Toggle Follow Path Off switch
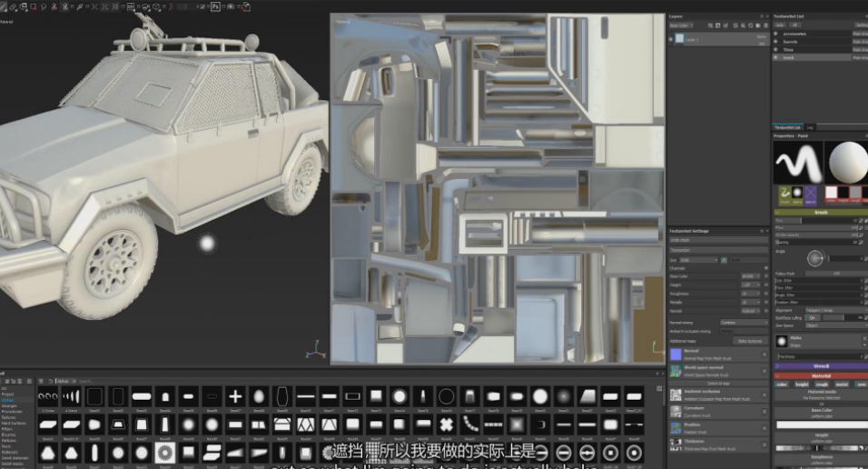 (836, 274)
